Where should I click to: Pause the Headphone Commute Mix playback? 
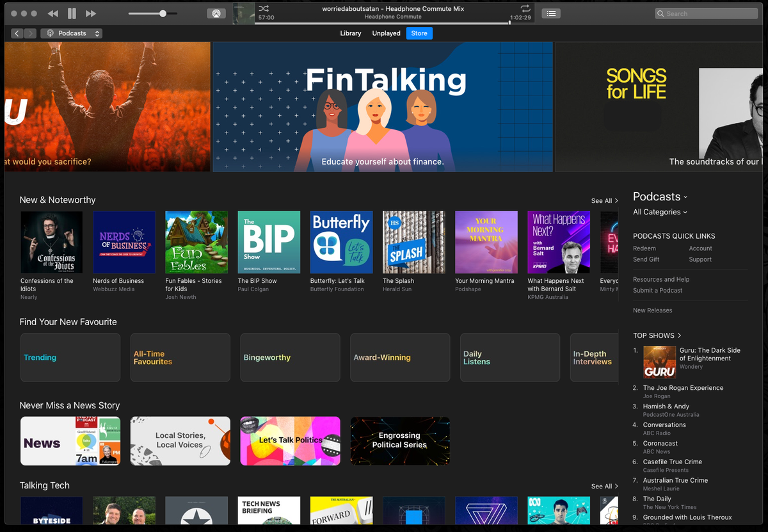(x=72, y=13)
